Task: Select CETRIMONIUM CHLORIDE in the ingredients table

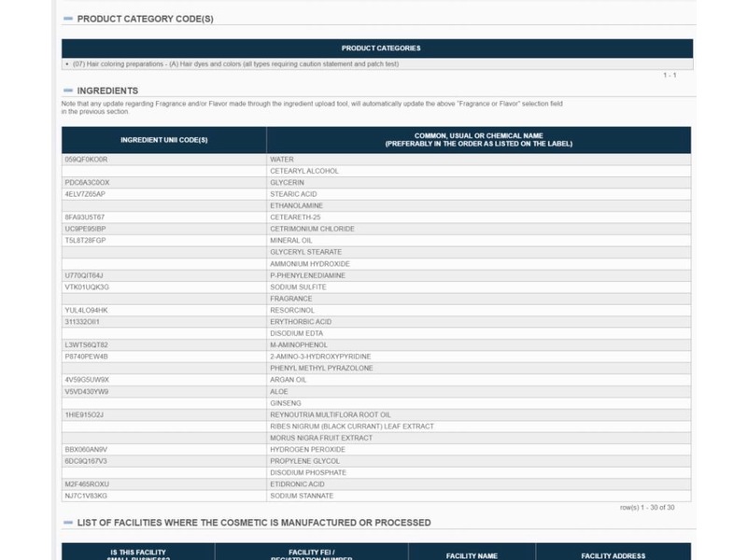Action: (312, 229)
